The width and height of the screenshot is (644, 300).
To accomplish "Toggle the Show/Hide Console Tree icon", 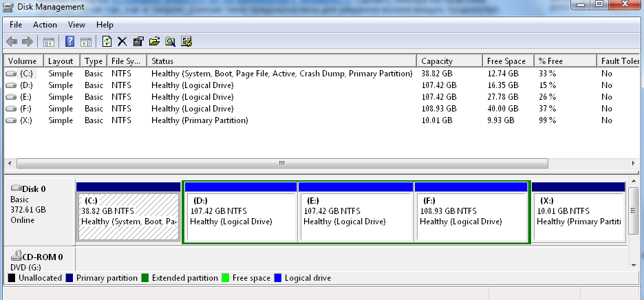I will (49, 42).
